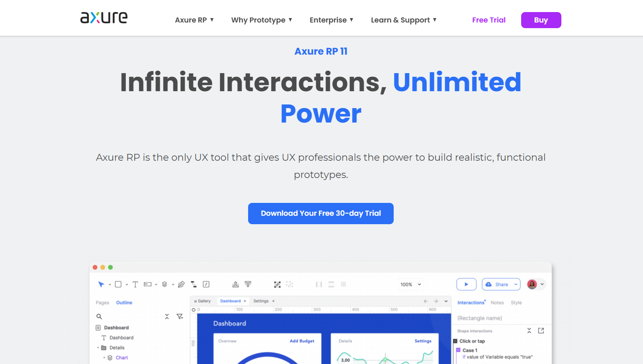Select the arrow selection tool
The height and width of the screenshot is (364, 643).
coord(101,284)
